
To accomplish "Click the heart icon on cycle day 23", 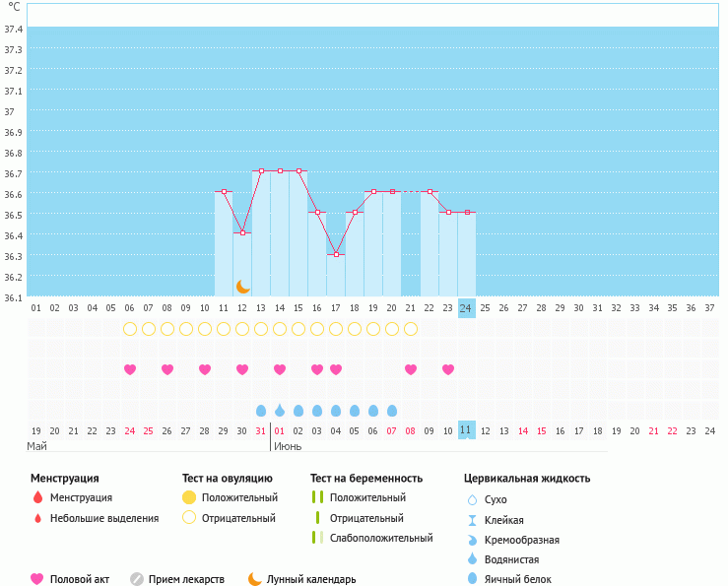I will click(x=448, y=369).
